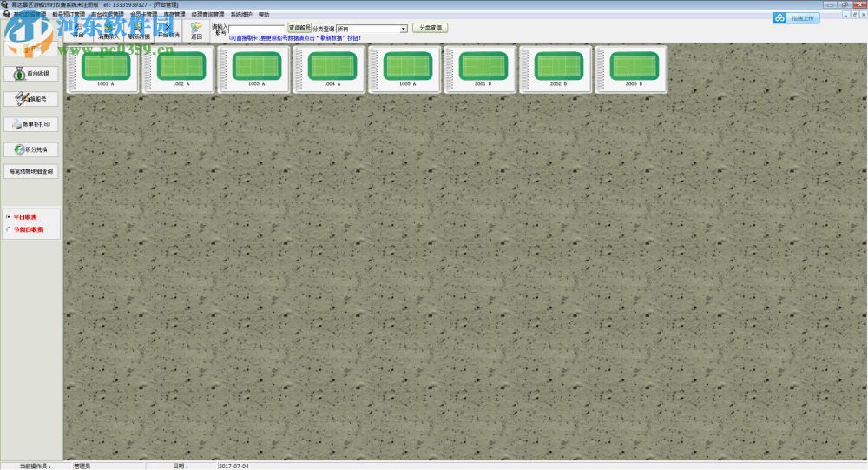Click the 消费录入 toolbar button
Screen dimensions: 868x470
(108, 30)
